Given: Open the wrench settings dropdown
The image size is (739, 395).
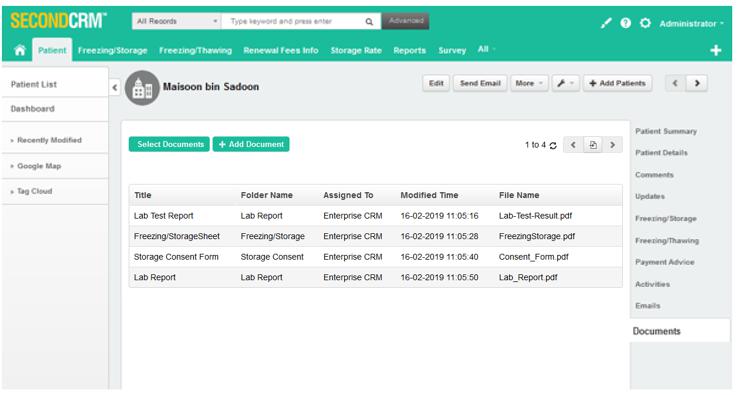Looking at the screenshot, I should coord(566,83).
